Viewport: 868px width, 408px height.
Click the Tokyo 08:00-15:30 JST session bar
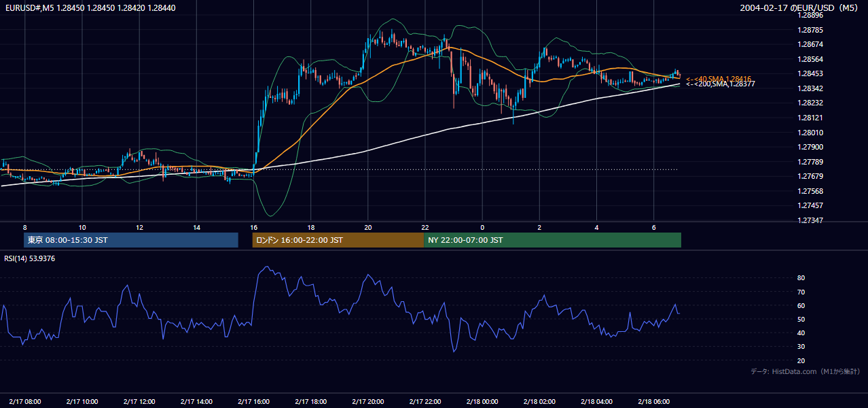coord(131,240)
